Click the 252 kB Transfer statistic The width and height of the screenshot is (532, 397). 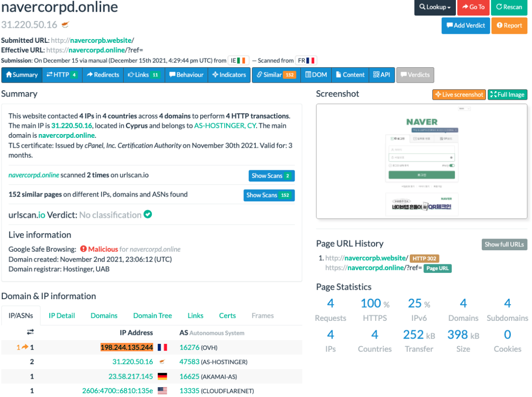coord(419,341)
